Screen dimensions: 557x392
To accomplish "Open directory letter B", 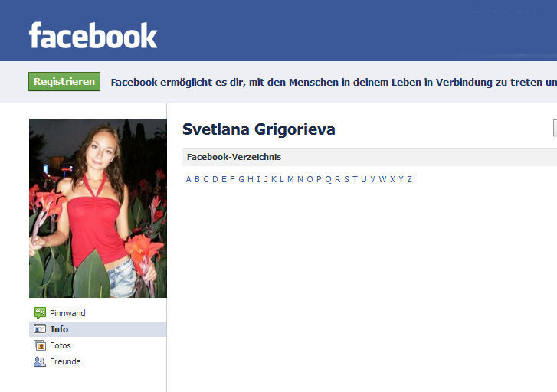I will click(197, 179).
